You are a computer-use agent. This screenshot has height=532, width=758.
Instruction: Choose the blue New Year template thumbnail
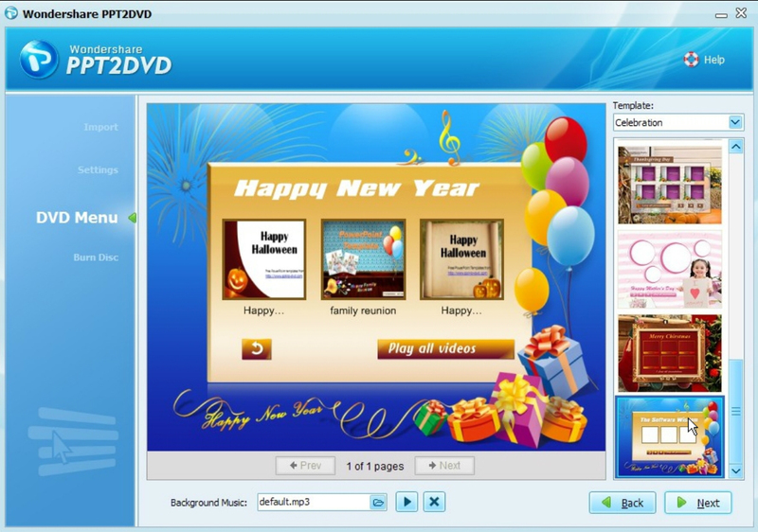point(670,437)
